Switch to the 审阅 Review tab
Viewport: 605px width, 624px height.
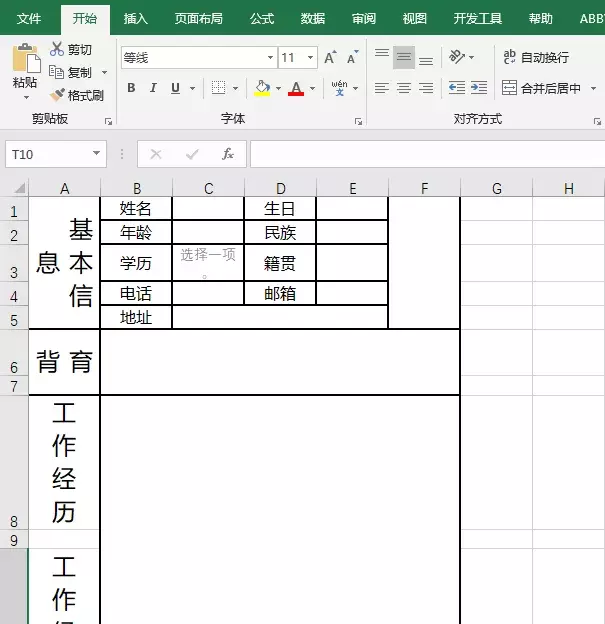click(x=363, y=19)
